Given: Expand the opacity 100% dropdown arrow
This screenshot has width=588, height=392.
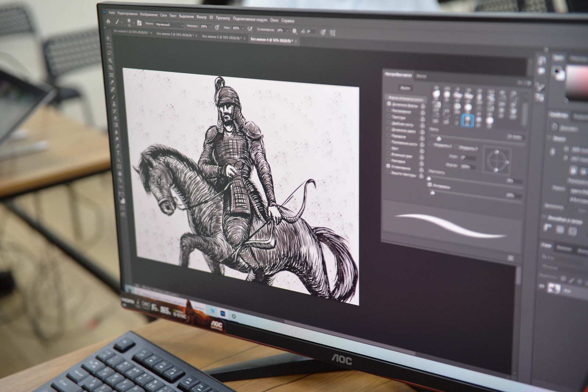Looking at the screenshot, I should 210,27.
